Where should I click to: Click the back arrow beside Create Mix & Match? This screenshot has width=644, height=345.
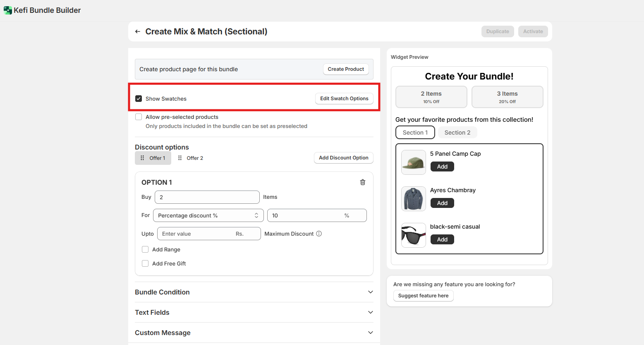tap(138, 31)
